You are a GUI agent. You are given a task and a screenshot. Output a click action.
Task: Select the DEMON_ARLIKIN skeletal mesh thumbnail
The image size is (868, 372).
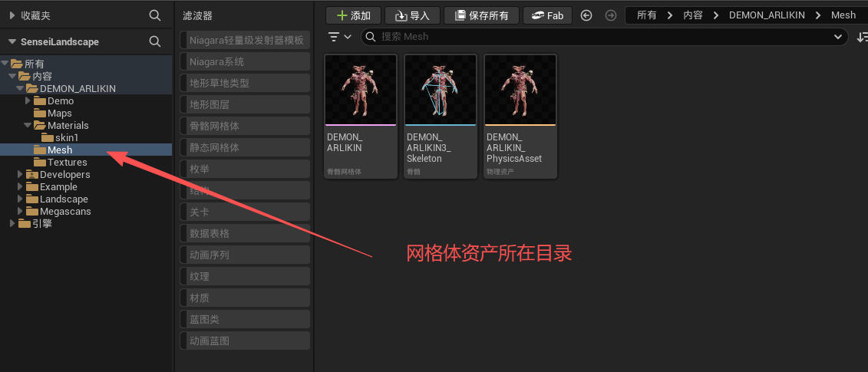361,90
